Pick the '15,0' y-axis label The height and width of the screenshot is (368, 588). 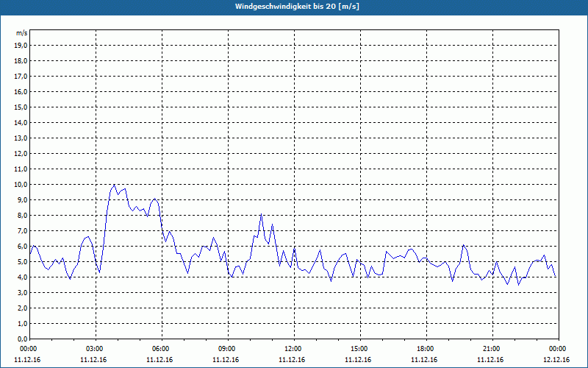21,107
